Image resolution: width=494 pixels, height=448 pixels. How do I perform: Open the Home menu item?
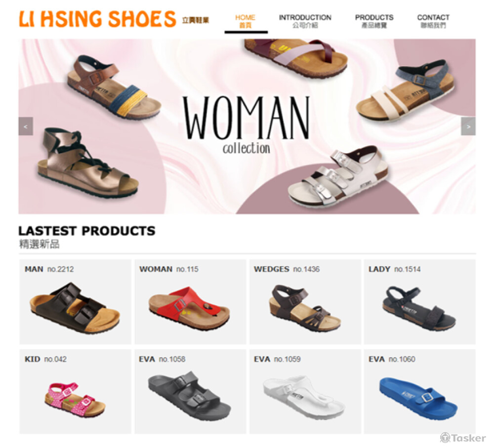(x=246, y=21)
